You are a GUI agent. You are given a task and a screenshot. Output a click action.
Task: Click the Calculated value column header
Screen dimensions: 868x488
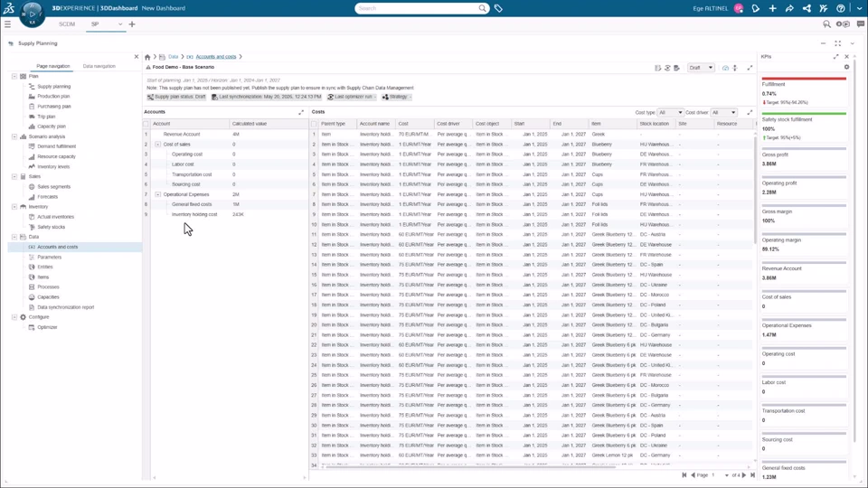[x=269, y=124]
